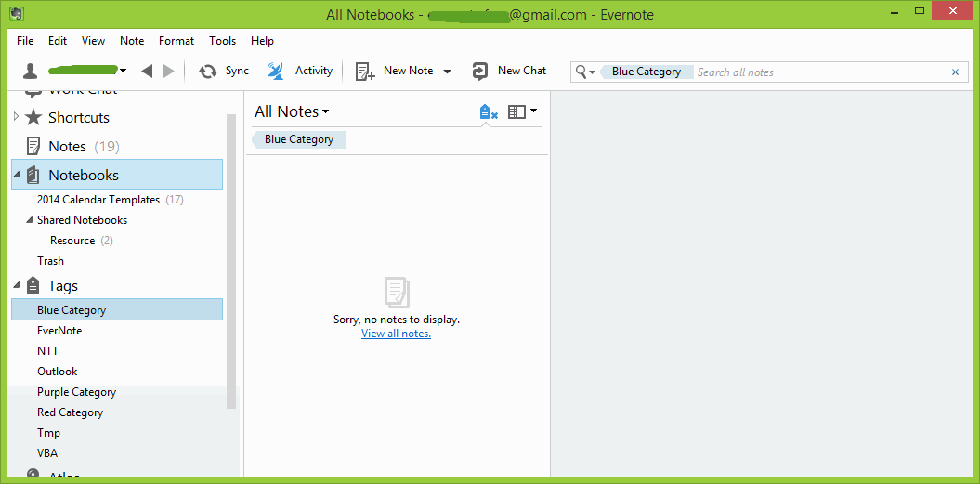
Task: Collapse the Shared Notebooks triangle
Action: click(x=30, y=220)
